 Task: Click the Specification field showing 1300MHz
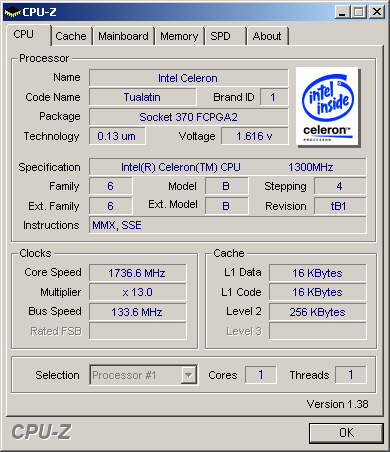[x=227, y=167]
